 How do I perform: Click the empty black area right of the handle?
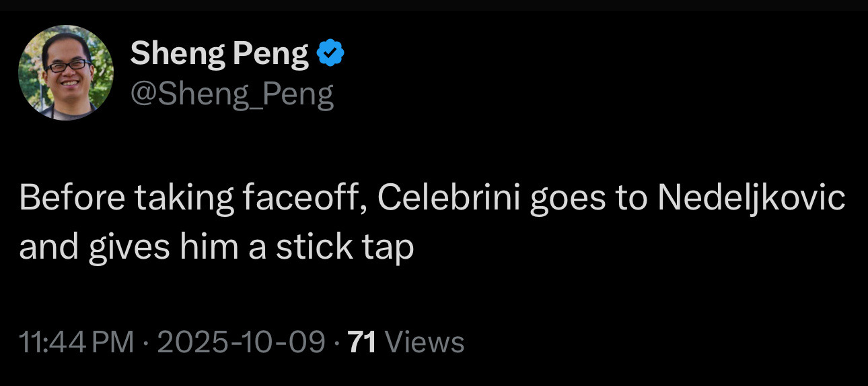pyautogui.click(x=572, y=95)
